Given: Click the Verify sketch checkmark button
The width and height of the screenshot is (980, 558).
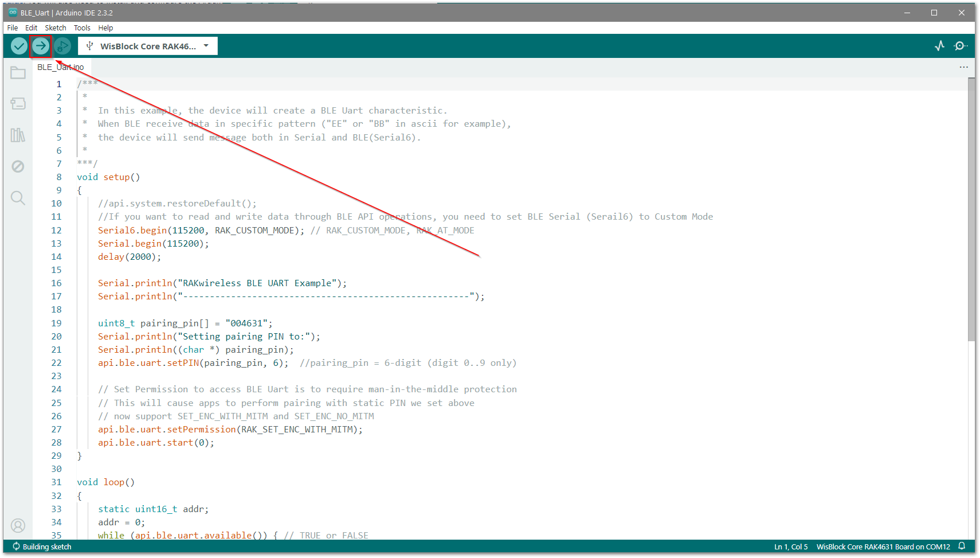Looking at the screenshot, I should (19, 46).
